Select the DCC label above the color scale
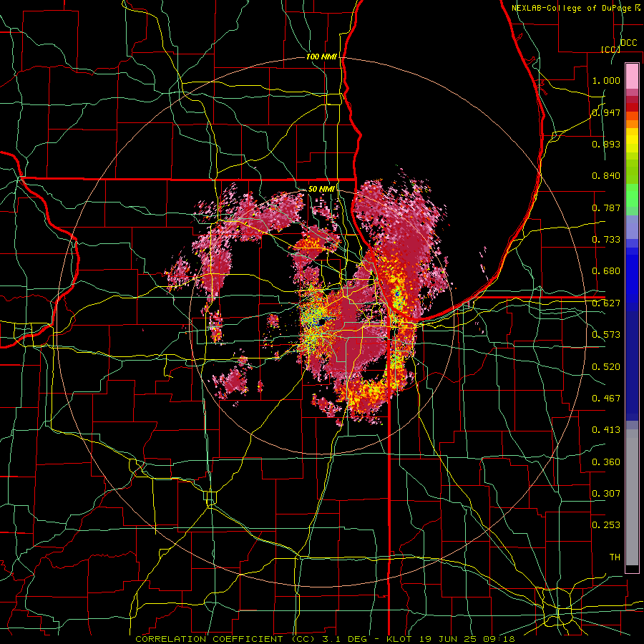Viewport: 644px width, 644px height. (628, 43)
